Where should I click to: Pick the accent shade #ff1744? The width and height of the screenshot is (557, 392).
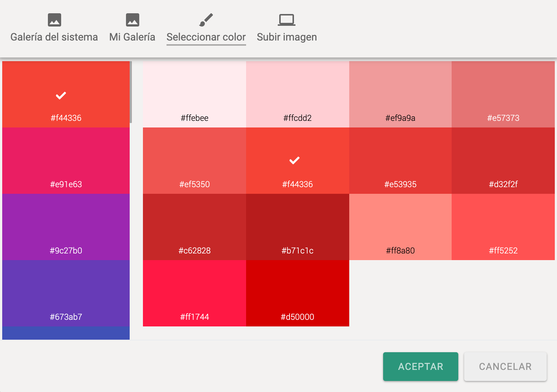coord(195,293)
